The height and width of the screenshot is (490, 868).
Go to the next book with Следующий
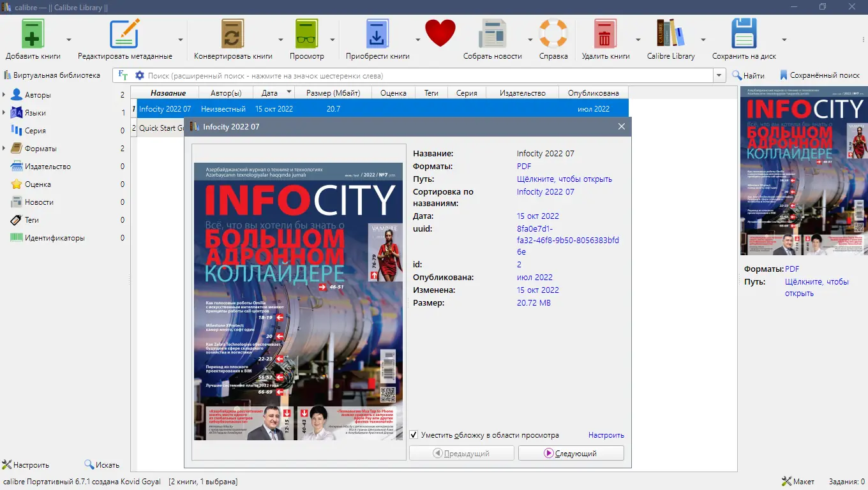(x=571, y=453)
